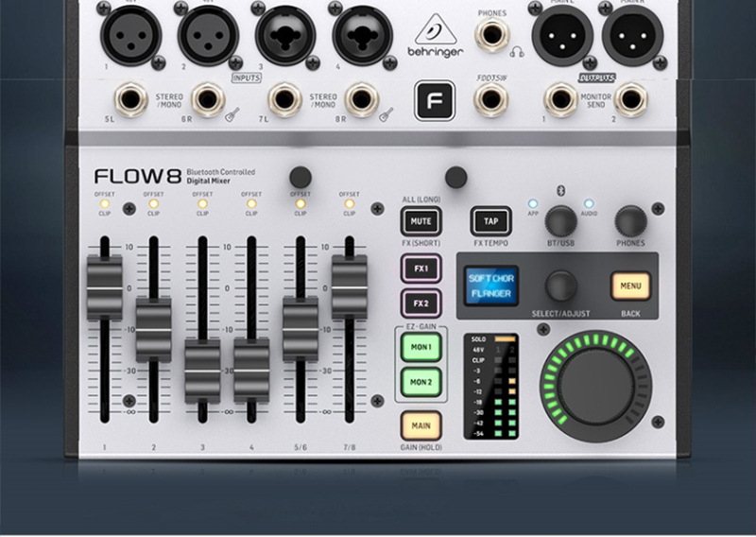The height and width of the screenshot is (537, 756).
Task: Click the GAIN (HOLD) label
Action: 421,447
